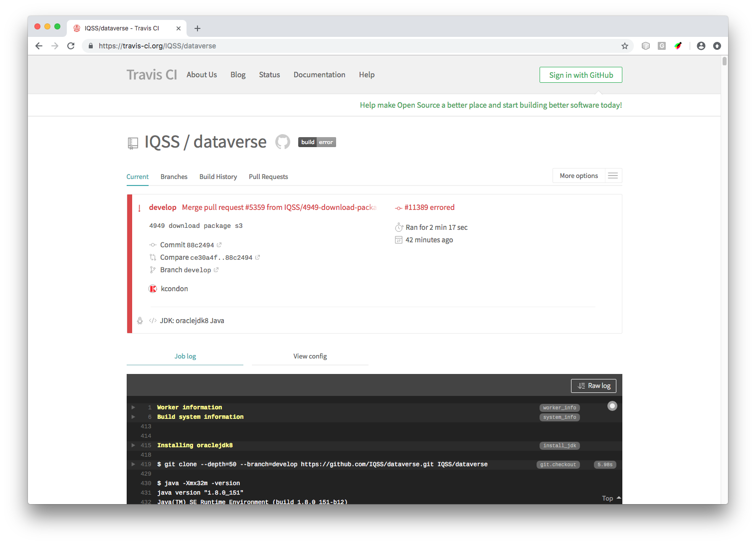The width and height of the screenshot is (756, 544).
Task: Expand the Worker information log fold
Action: 133,407
